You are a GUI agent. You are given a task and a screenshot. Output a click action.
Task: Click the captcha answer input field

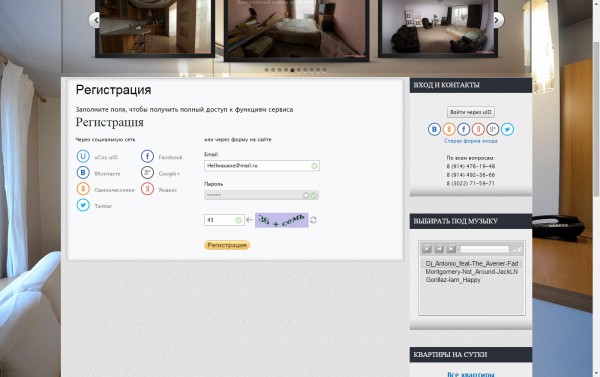[224, 220]
